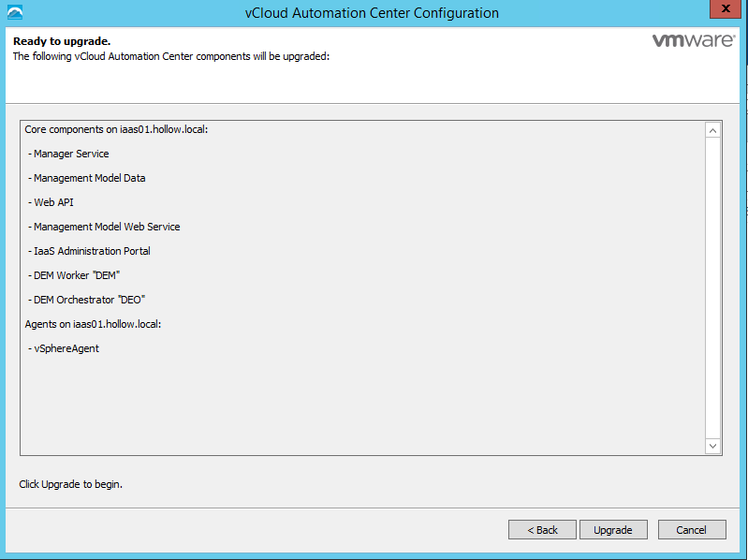The height and width of the screenshot is (560, 748).
Task: Go to previous step with Back button
Action: point(542,530)
